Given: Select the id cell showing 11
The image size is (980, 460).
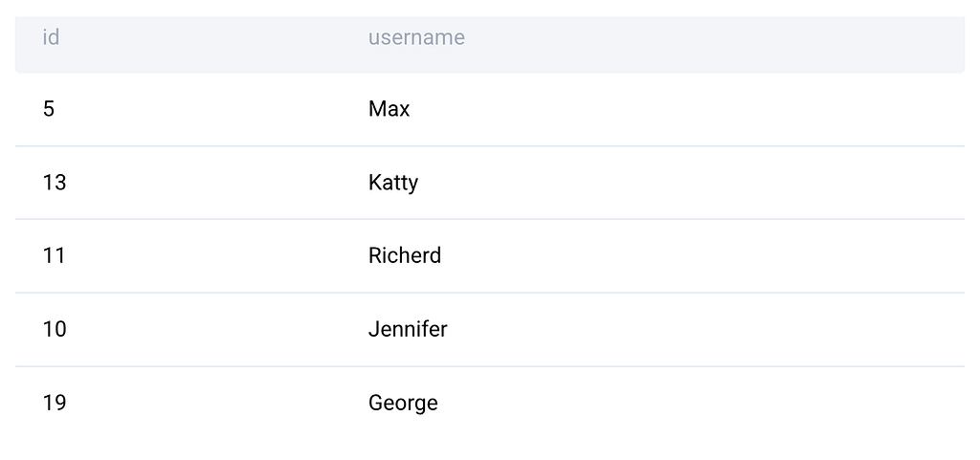Looking at the screenshot, I should (x=54, y=256).
